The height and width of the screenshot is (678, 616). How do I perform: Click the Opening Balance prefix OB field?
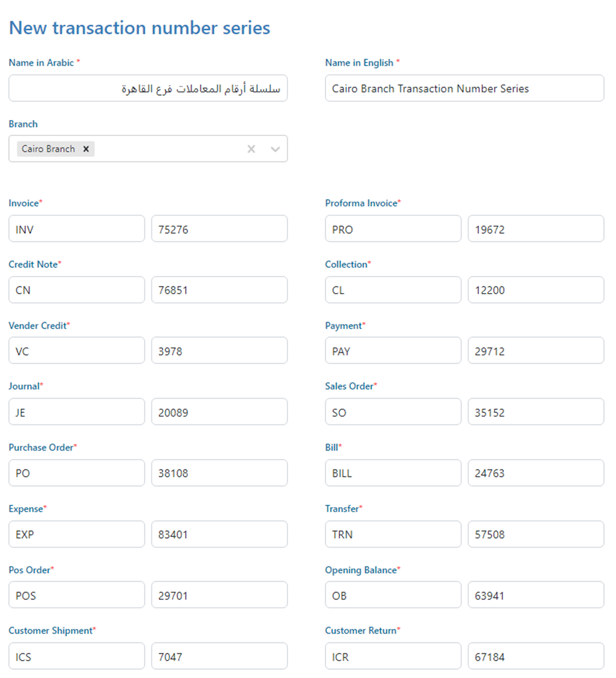click(x=393, y=595)
